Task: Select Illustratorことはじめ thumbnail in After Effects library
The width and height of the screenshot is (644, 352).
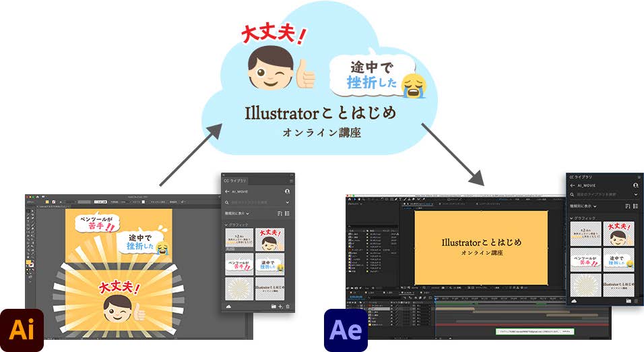Action: tap(618, 285)
